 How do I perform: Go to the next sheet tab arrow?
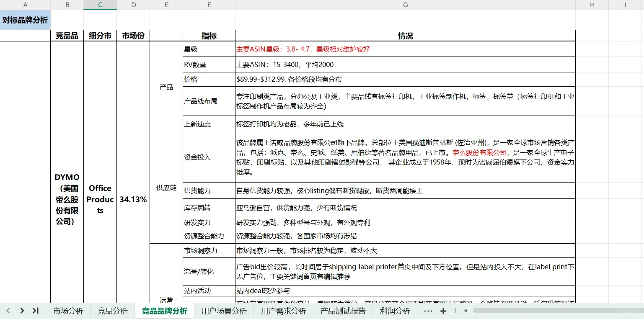tap(22, 311)
